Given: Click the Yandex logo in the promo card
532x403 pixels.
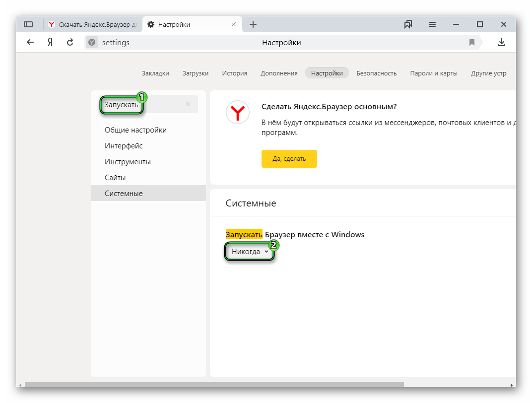Looking at the screenshot, I should pyautogui.click(x=238, y=112).
